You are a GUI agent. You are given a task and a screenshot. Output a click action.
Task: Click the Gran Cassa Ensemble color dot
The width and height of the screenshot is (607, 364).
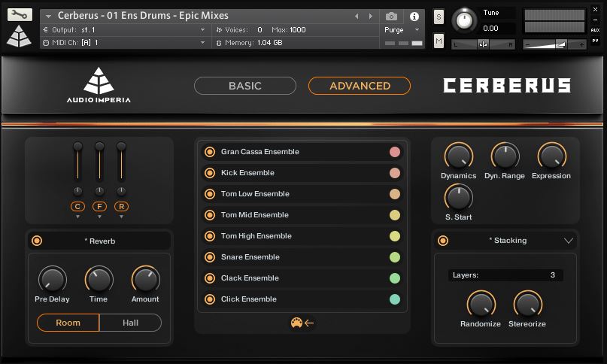(395, 152)
